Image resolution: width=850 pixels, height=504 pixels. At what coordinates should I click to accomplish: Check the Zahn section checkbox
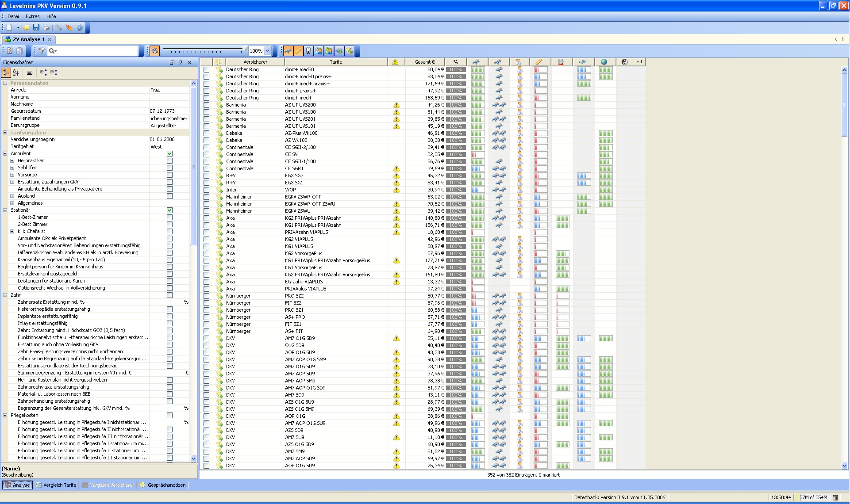(169, 295)
